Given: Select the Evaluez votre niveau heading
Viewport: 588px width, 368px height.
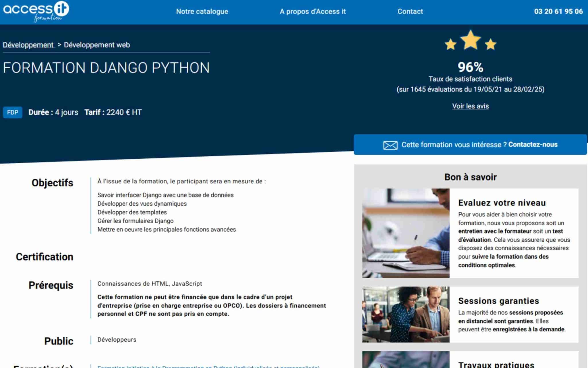Looking at the screenshot, I should [502, 203].
